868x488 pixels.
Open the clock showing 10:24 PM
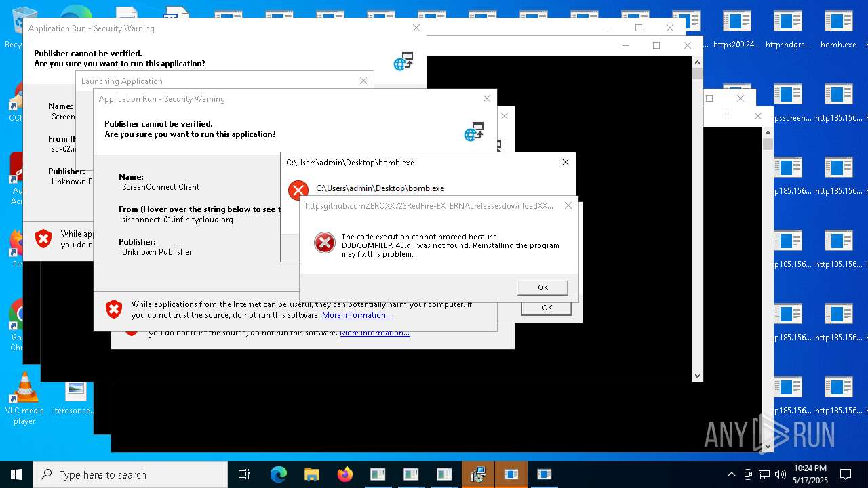810,474
